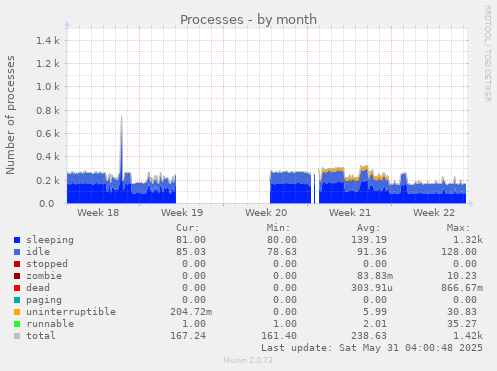Viewport: 497px width, 371px height.
Task: Click the idle legend color swatch
Action: point(17,252)
